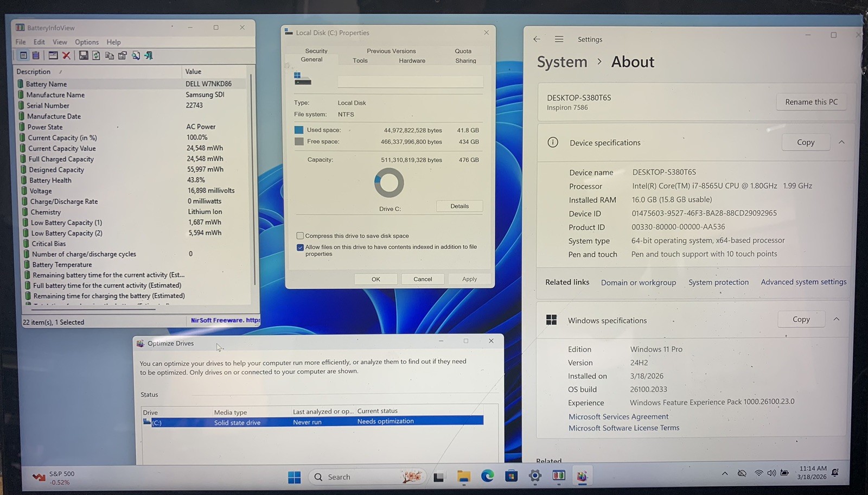Open the volume tray icon
The image size is (868, 495).
pyautogui.click(x=771, y=473)
